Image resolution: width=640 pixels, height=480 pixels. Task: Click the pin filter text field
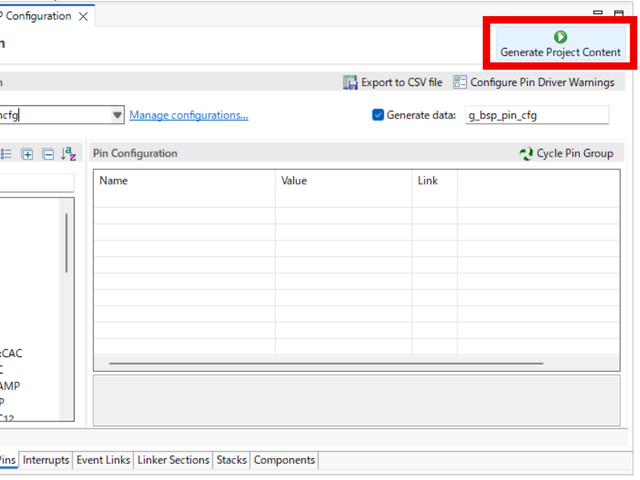pyautogui.click(x=37, y=182)
